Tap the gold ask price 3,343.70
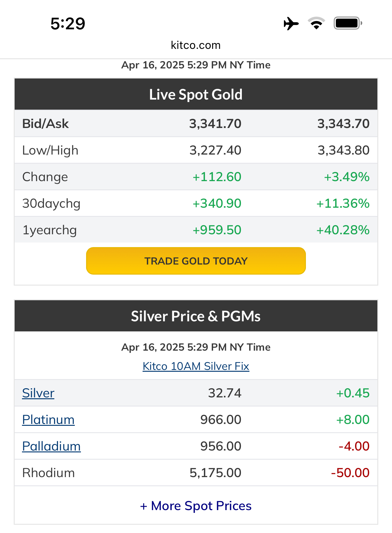This screenshot has width=392, height=533. click(343, 124)
